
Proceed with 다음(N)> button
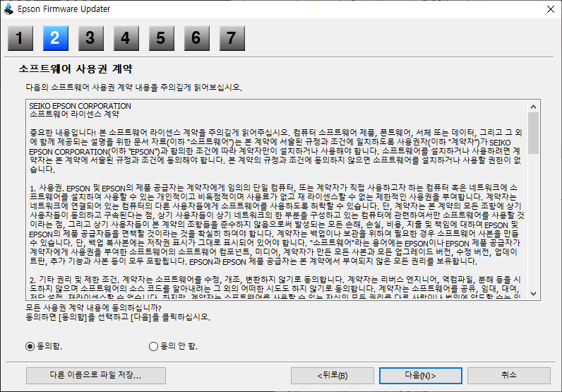pyautogui.click(x=420, y=376)
